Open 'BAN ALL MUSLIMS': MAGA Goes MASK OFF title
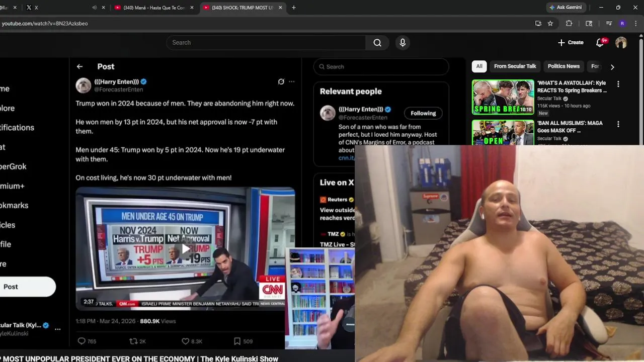 click(x=570, y=127)
